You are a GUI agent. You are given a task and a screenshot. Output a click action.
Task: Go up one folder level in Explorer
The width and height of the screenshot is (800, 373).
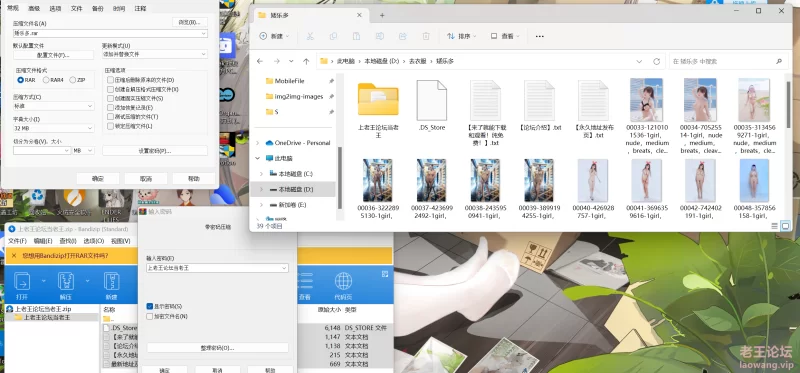306,61
